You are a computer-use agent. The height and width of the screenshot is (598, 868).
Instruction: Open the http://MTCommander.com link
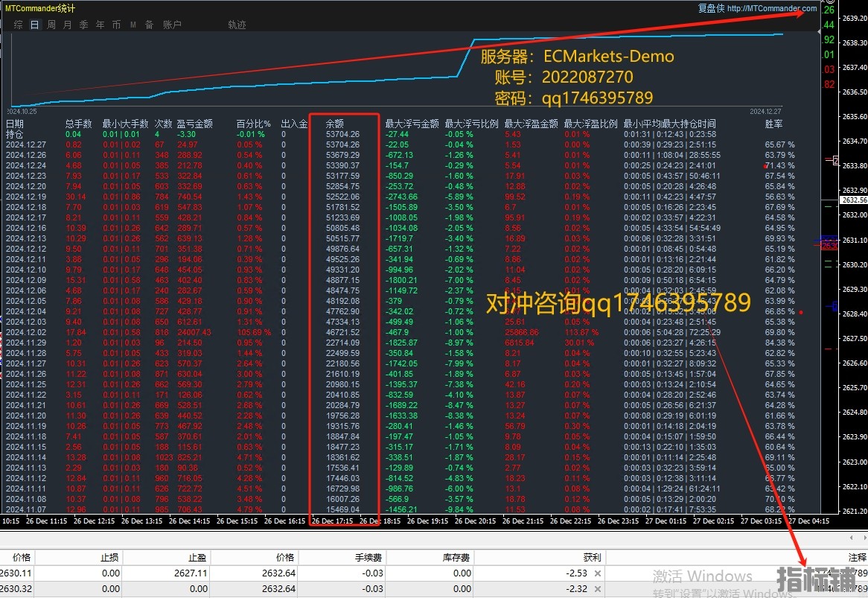771,9
